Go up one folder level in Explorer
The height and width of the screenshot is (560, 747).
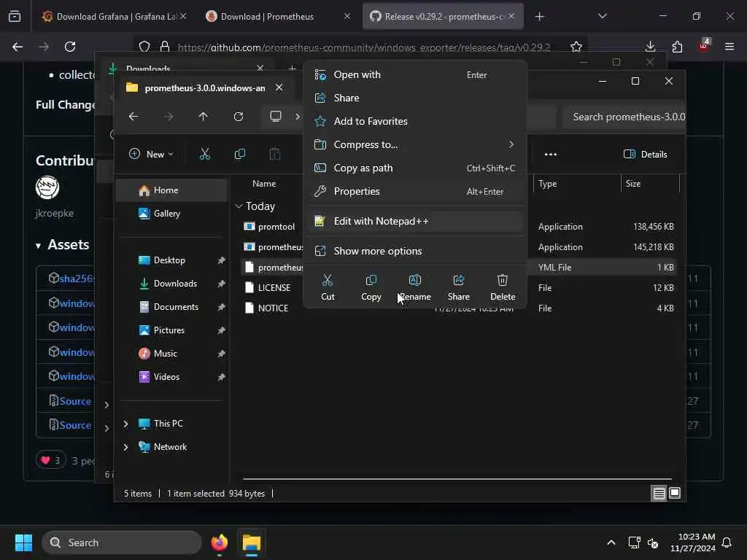204,116
